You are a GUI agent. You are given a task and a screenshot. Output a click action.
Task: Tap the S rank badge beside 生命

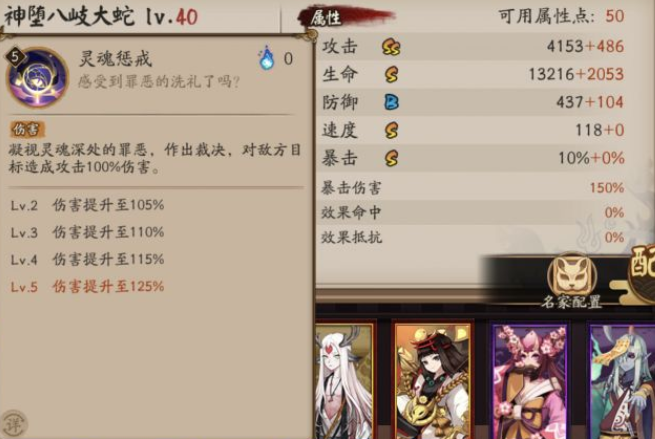[x=391, y=75]
